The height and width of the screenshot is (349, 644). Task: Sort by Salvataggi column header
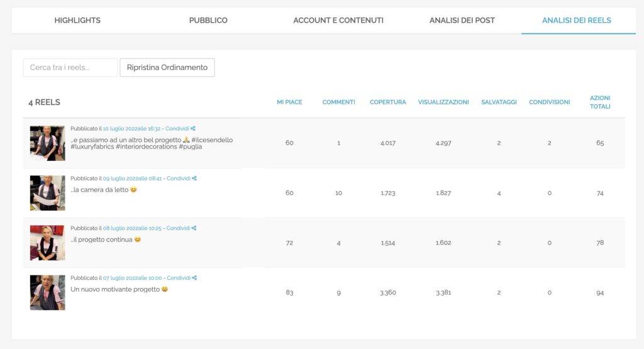click(x=499, y=102)
